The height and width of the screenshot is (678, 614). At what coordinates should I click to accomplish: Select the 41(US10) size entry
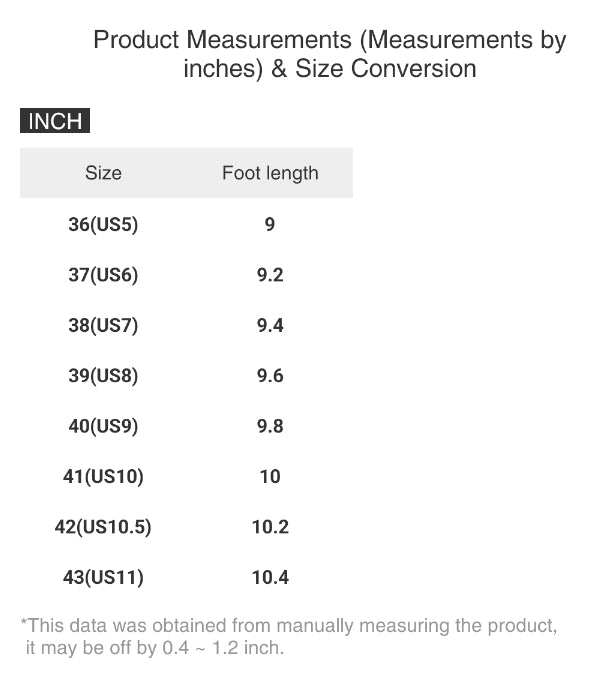tap(103, 476)
